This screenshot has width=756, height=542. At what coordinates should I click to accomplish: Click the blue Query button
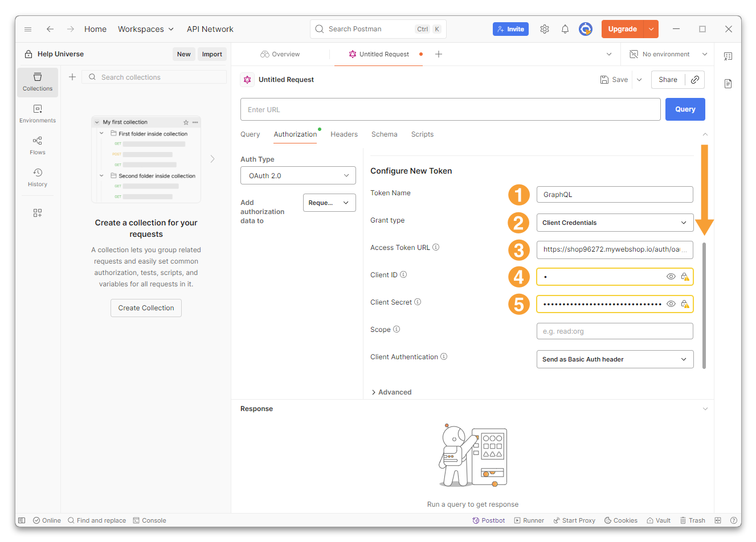[685, 109]
